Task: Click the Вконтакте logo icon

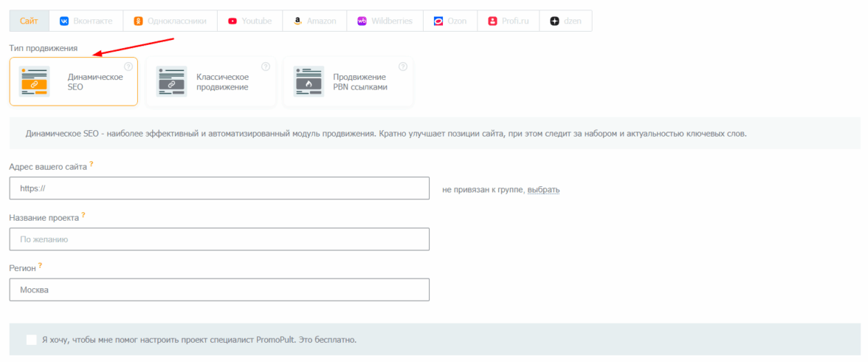Action: point(64,21)
